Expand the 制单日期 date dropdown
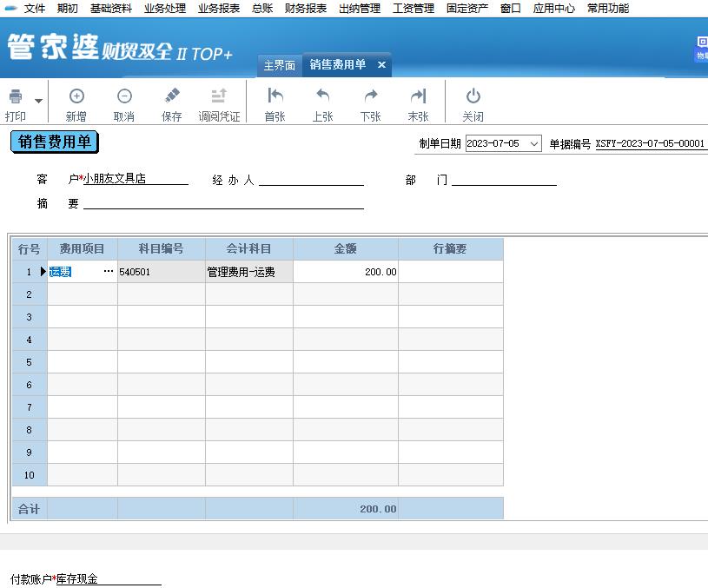Viewport: 708px width, 588px height. (533, 144)
